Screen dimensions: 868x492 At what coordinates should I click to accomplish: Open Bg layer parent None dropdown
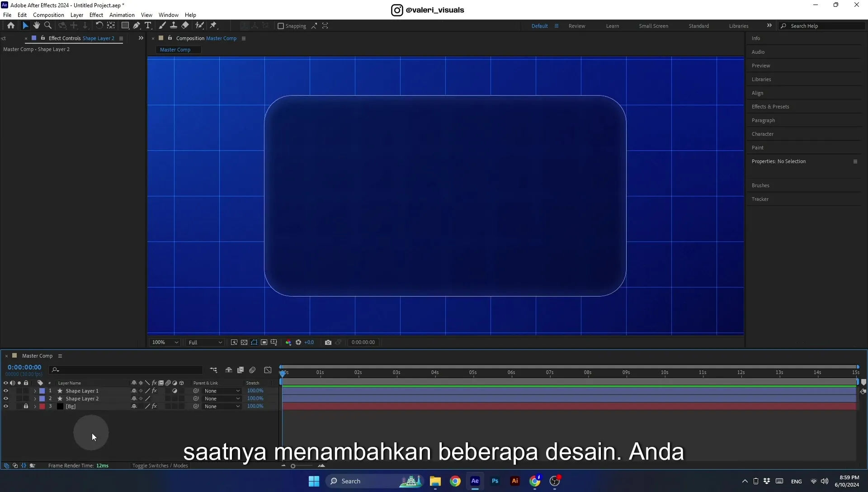[222, 406]
